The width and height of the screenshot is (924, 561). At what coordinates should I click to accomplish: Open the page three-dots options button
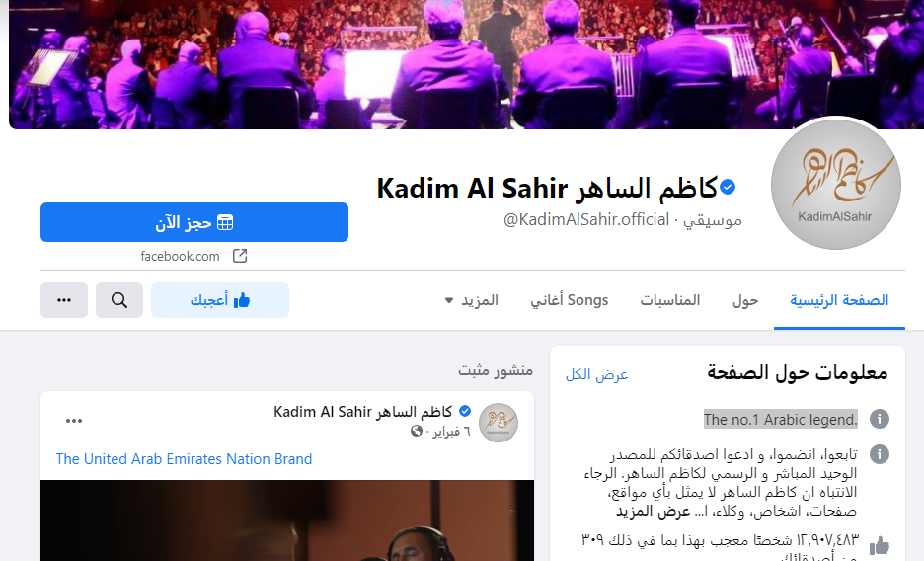[x=63, y=300]
